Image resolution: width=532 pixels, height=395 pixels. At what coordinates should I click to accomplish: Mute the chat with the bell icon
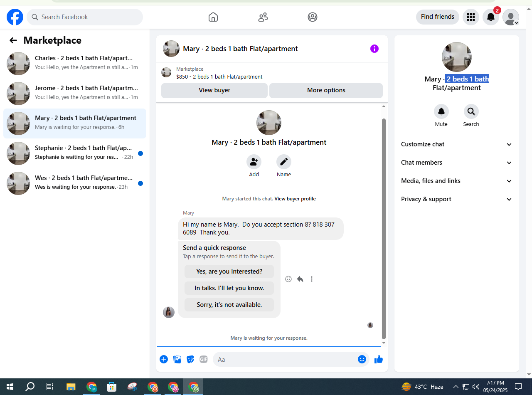(x=441, y=111)
